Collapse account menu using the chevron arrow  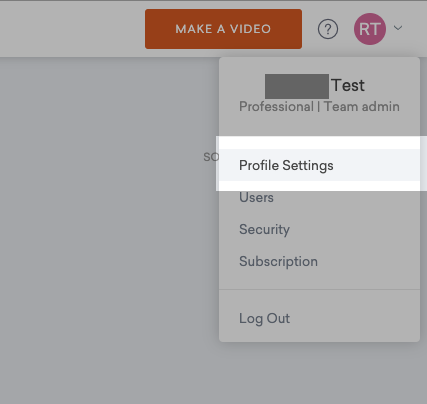point(398,28)
